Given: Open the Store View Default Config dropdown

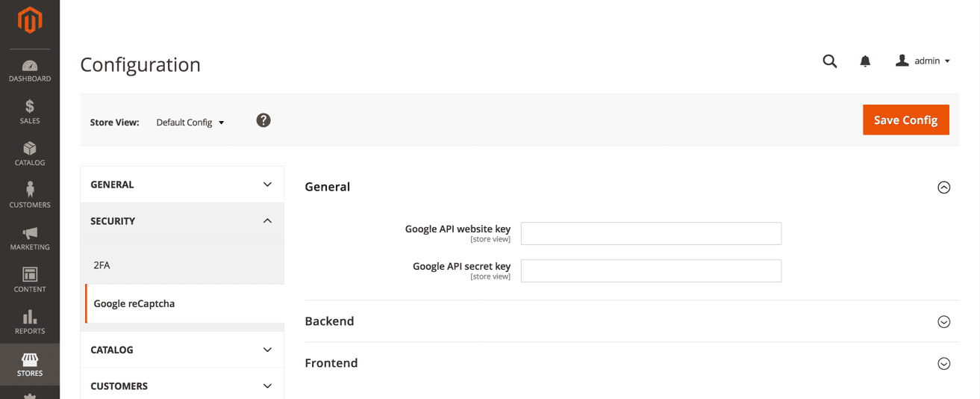Looking at the screenshot, I should point(190,123).
